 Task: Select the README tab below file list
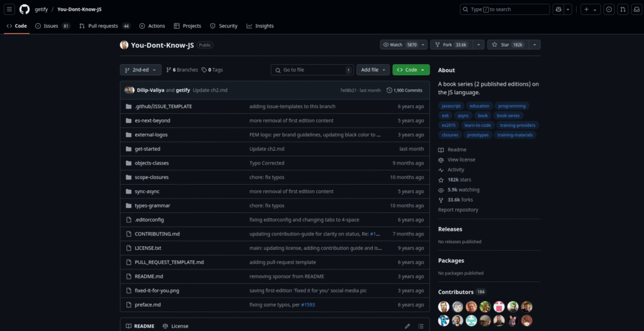coord(140,326)
